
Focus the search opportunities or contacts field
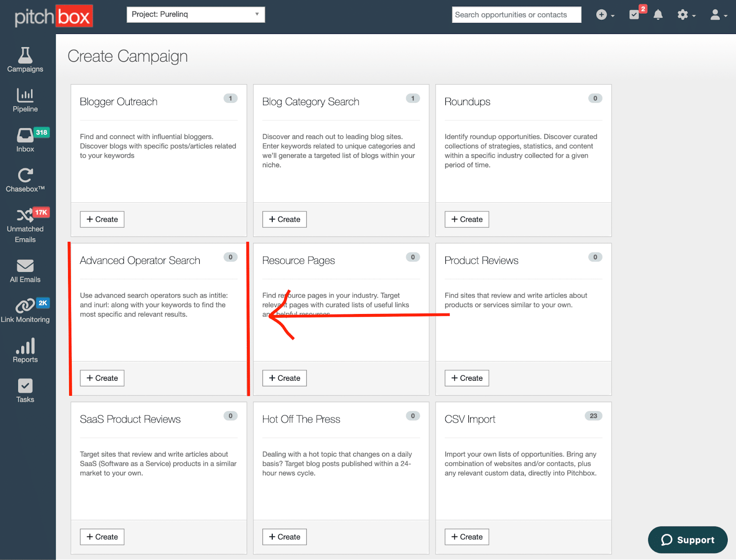(516, 15)
